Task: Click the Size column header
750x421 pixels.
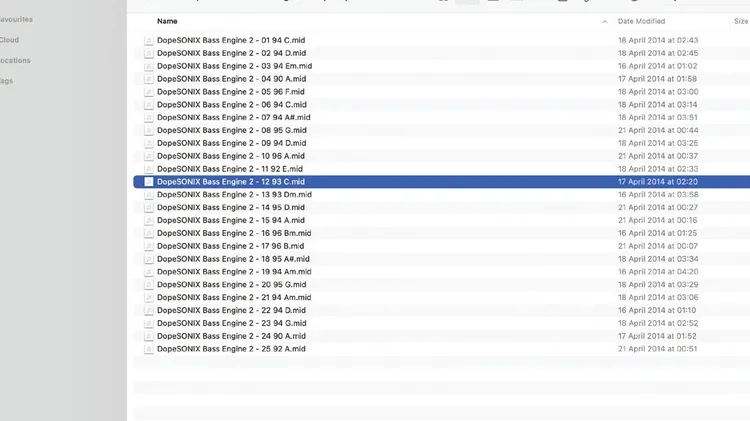Action: 741,21
